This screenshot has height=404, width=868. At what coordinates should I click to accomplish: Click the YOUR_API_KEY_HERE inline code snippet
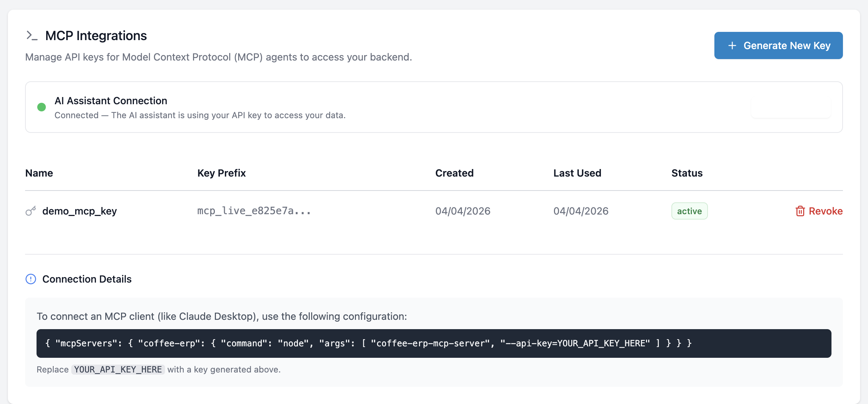point(117,369)
